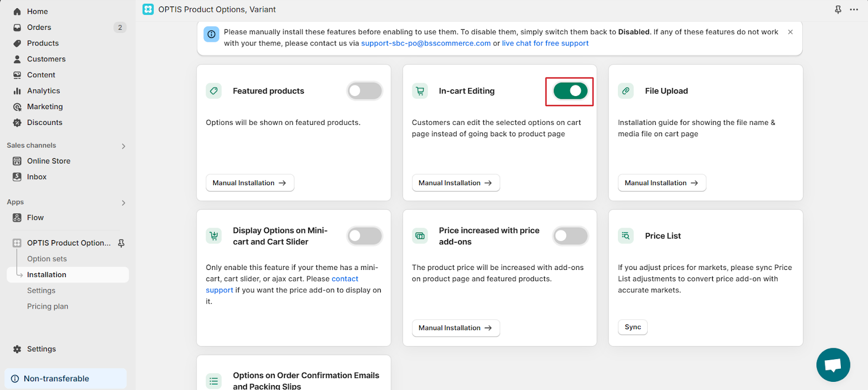Dismiss the notice banner with X
Image resolution: width=868 pixels, height=390 pixels.
[x=790, y=32]
